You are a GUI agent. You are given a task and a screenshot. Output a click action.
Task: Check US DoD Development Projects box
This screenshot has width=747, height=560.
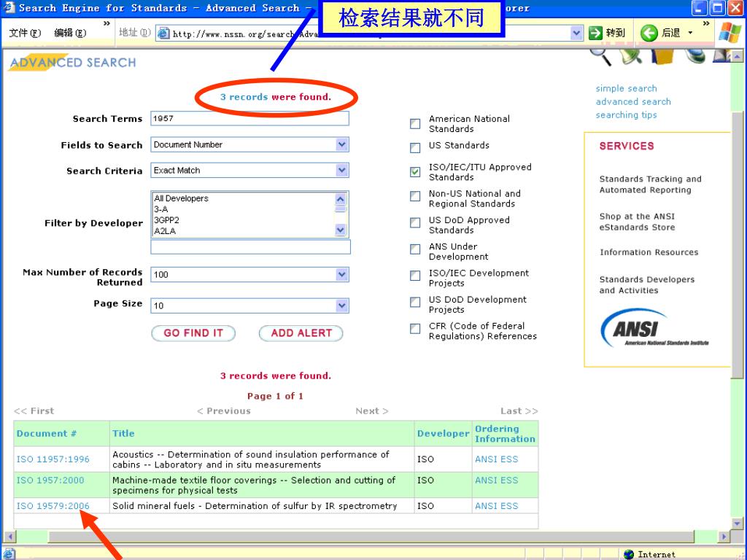[x=415, y=303]
